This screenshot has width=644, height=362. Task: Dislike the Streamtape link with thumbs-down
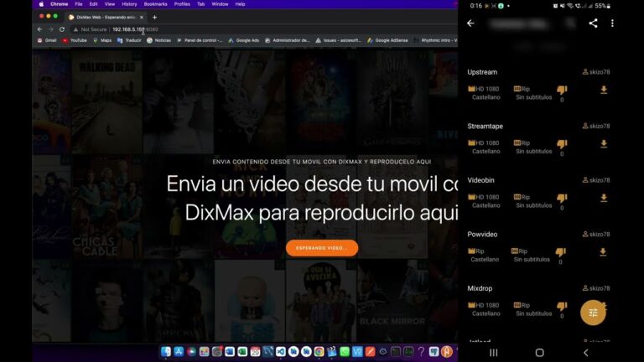[x=562, y=144]
